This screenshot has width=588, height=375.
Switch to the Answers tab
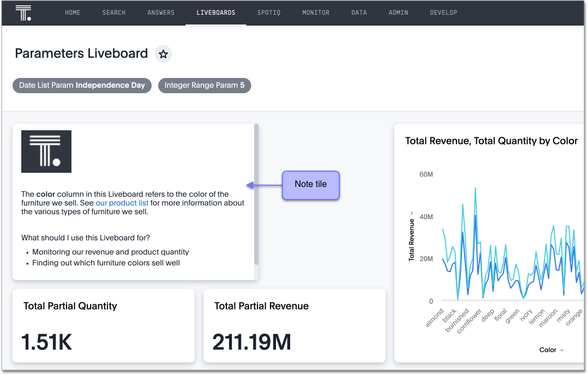[x=161, y=13]
